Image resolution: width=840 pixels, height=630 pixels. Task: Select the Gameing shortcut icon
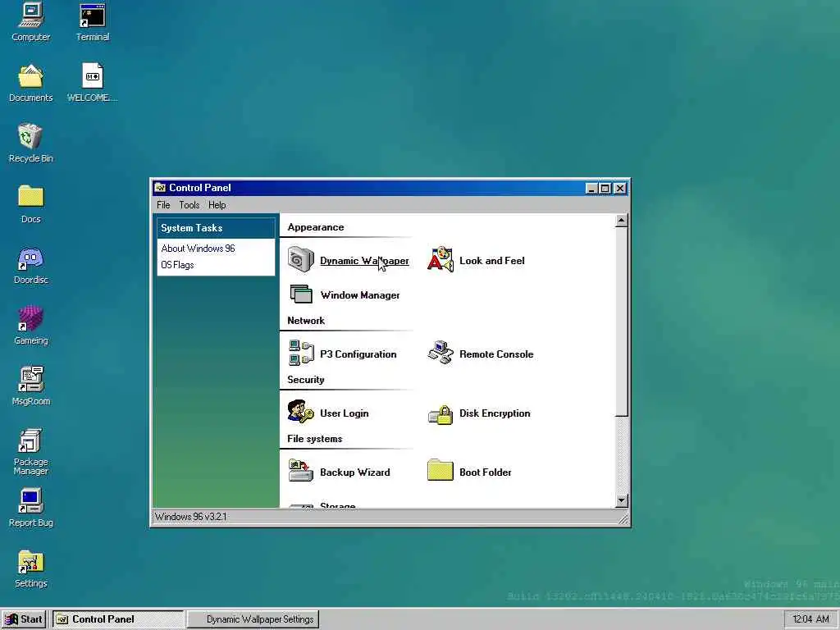tap(30, 319)
